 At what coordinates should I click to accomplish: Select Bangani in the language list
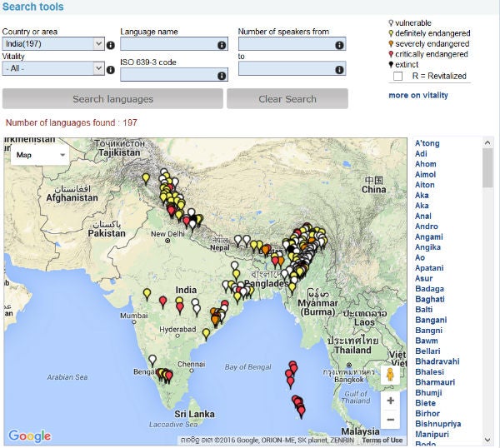tap(431, 321)
